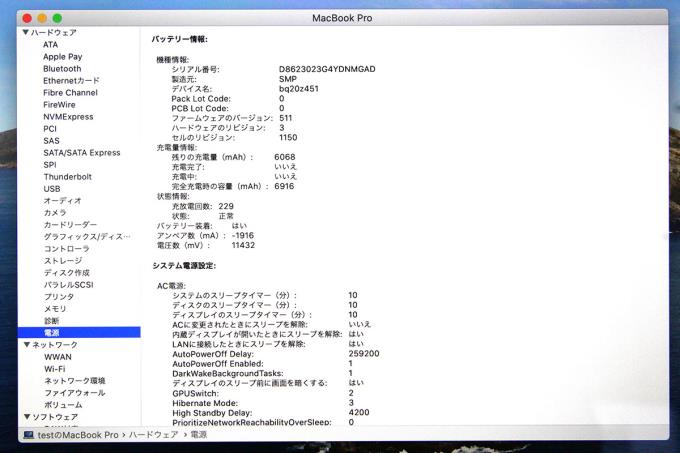680x453 pixels.
Task: Select WWAN under ネットワーク
Action: tap(58, 357)
